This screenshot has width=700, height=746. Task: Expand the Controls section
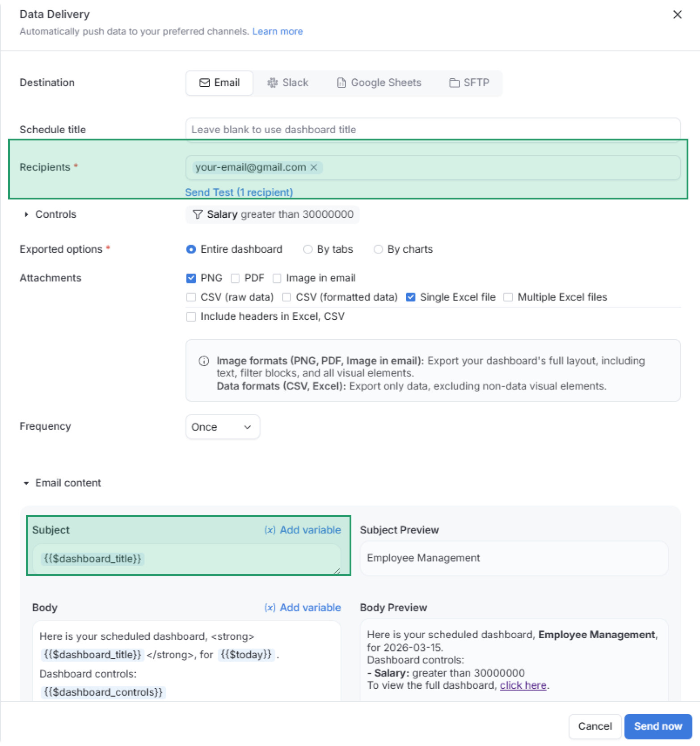(x=26, y=215)
